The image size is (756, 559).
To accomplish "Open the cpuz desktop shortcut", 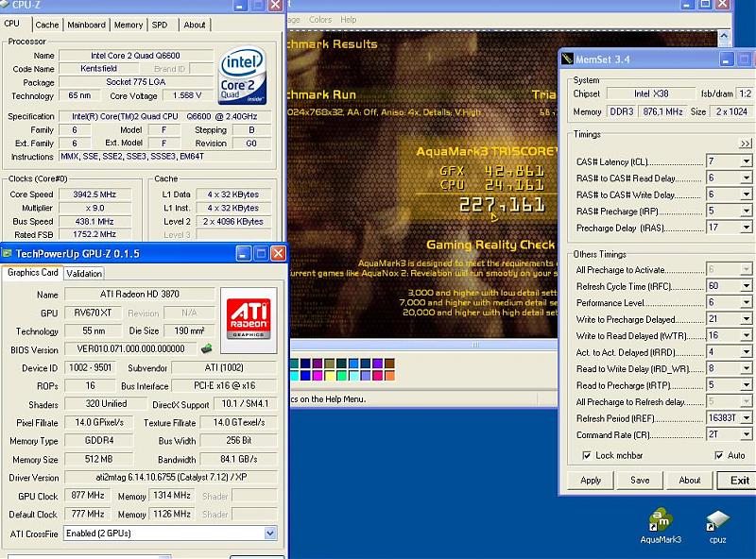I will [x=717, y=527].
